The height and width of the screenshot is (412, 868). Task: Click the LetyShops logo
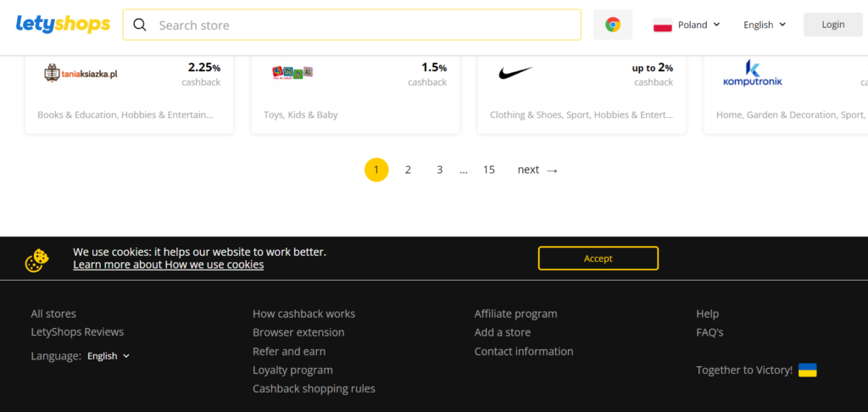point(63,25)
